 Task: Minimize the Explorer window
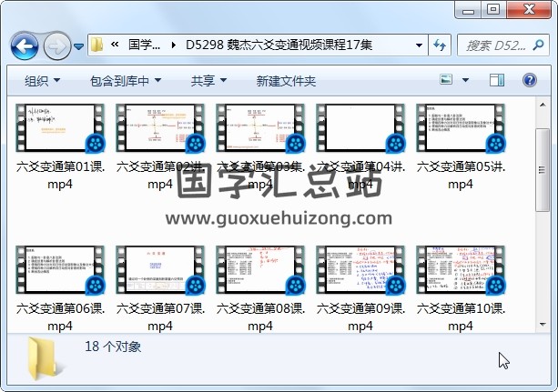(x=468, y=10)
